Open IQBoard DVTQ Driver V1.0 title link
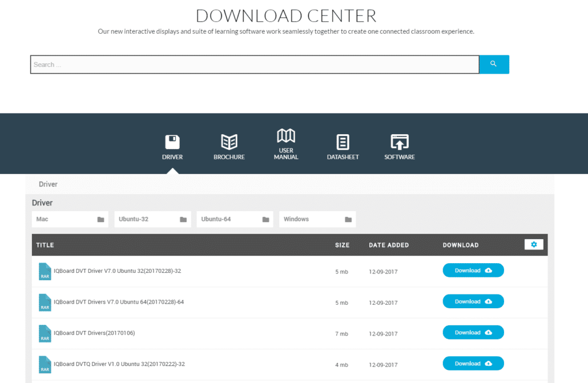Screen dimensions: 588x383 click(119, 364)
